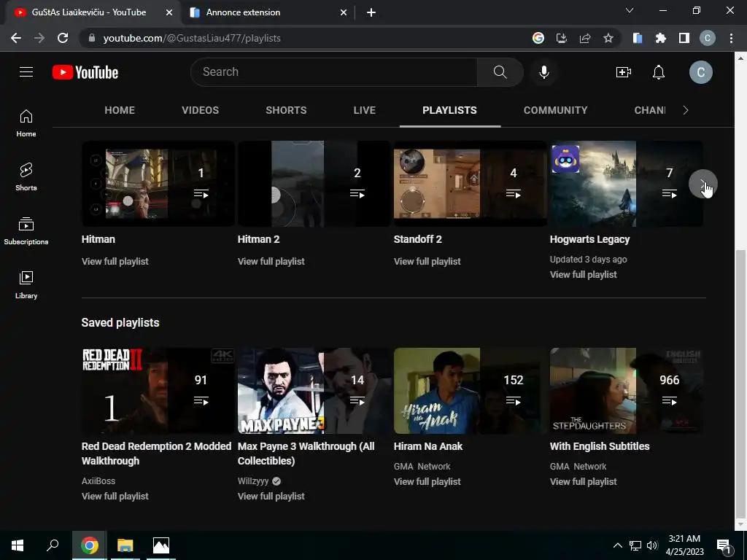
Task: Switch to the VIDEOS channel tab
Action: (x=200, y=111)
